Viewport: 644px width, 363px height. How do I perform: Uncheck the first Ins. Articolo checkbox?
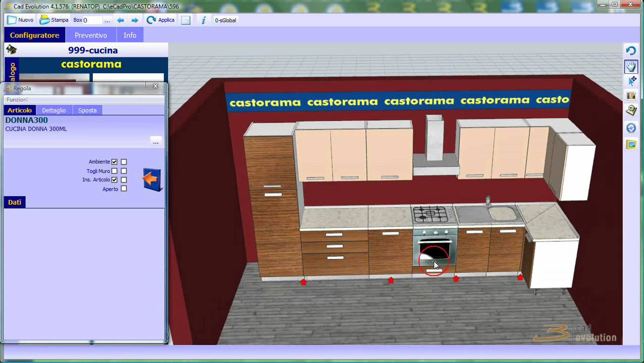pyautogui.click(x=115, y=179)
